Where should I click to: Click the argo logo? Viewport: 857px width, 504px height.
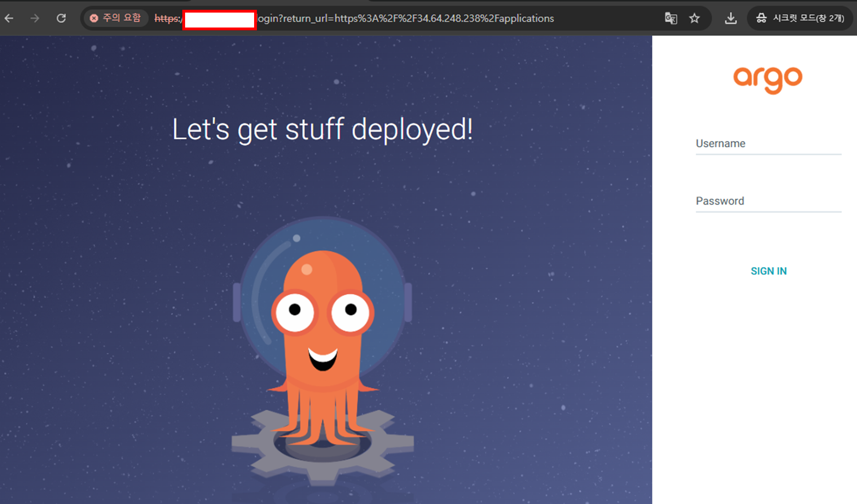[x=768, y=80]
